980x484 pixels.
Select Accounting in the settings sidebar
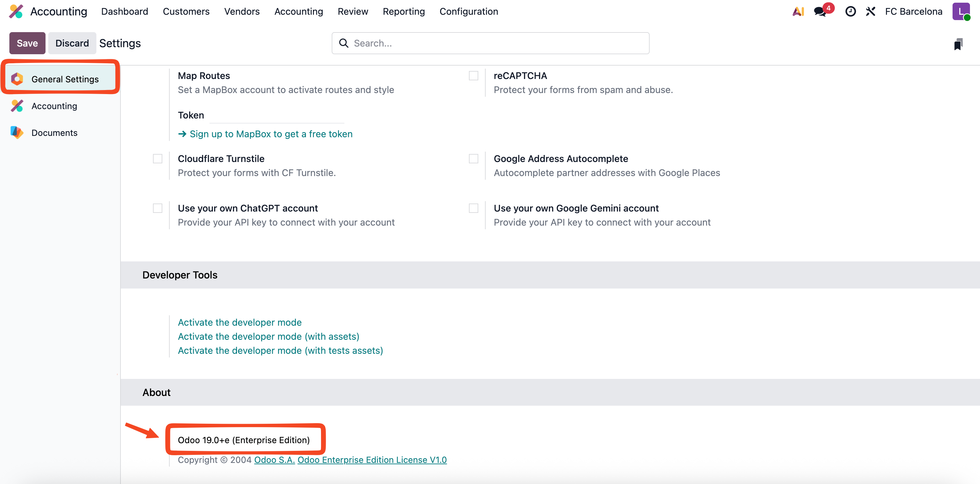54,106
